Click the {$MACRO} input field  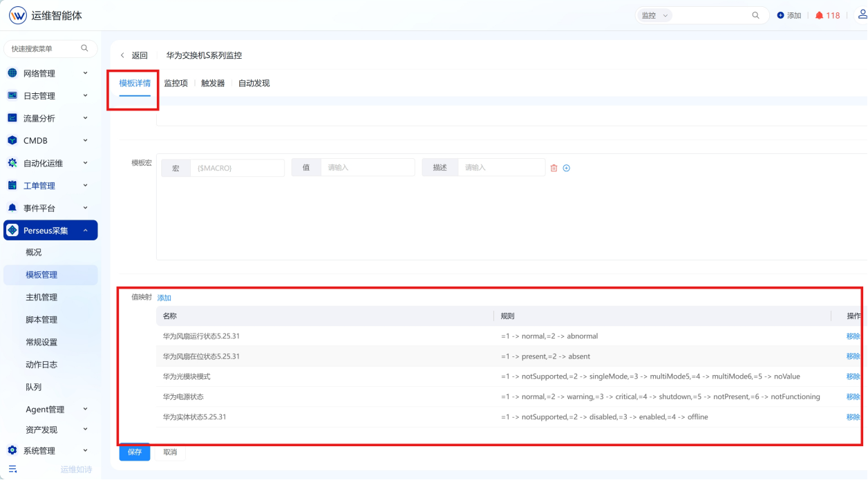pos(237,168)
